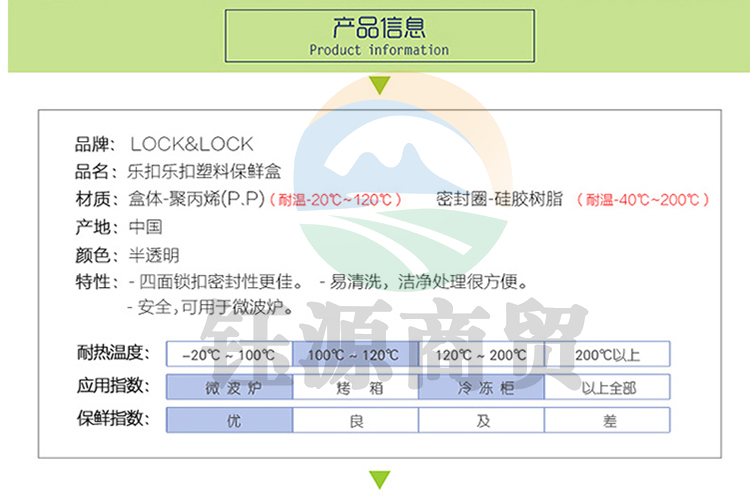Image resolution: width=750 pixels, height=497 pixels.
Task: Select the 微波炉 application cell
Action: (229, 387)
